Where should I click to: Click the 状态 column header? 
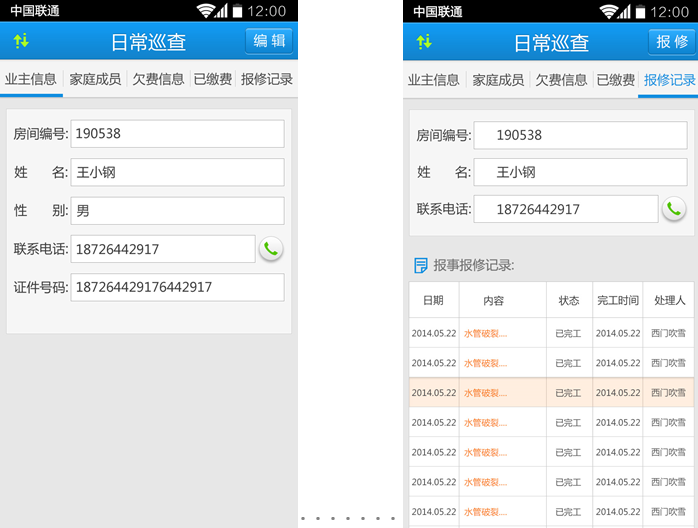569,301
